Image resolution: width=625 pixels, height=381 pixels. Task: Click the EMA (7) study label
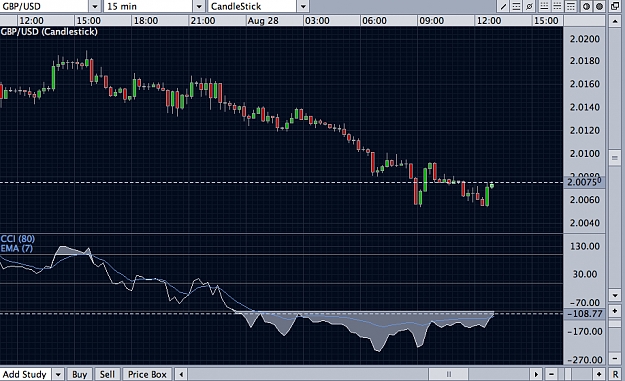[17, 248]
